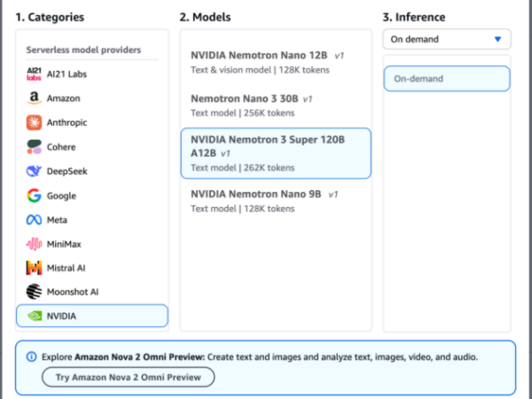Click 'Text model | 256K tokens' text

243,113
